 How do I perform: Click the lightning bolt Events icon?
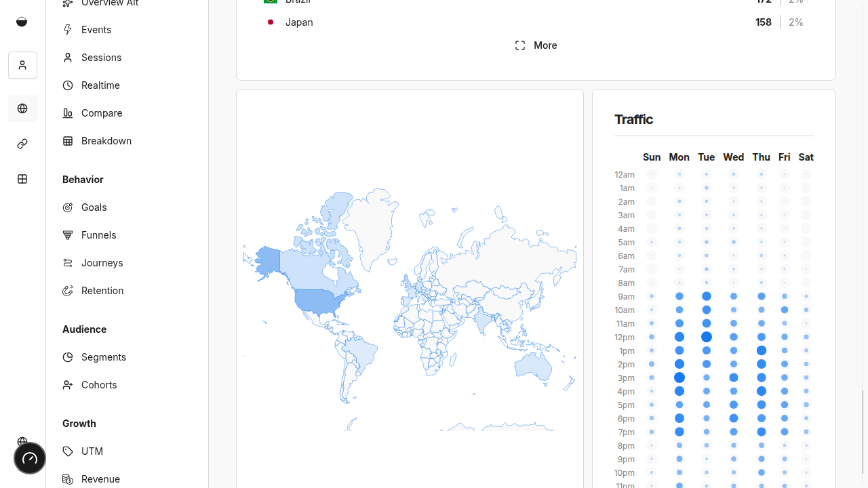coord(68,30)
